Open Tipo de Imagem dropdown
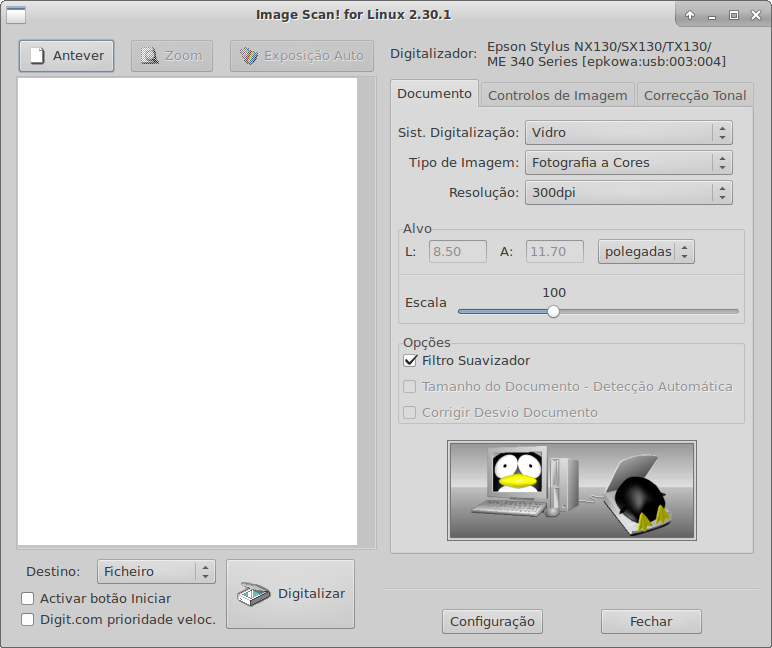This screenshot has width=772, height=648. point(629,162)
